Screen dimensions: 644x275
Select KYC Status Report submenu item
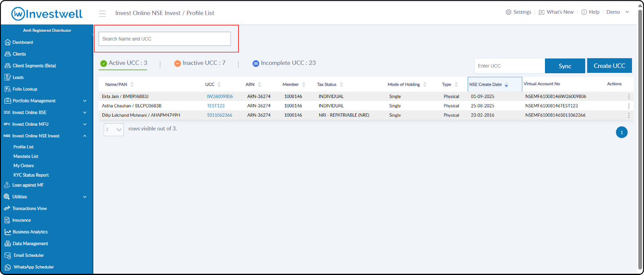(x=31, y=175)
